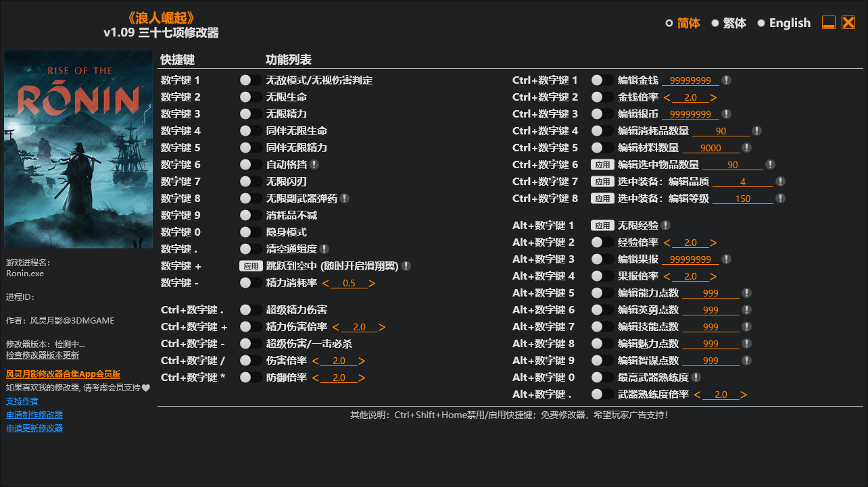This screenshot has height=487, width=868.
Task: Open the 检查修改器版本更新 link
Action: coord(43,355)
